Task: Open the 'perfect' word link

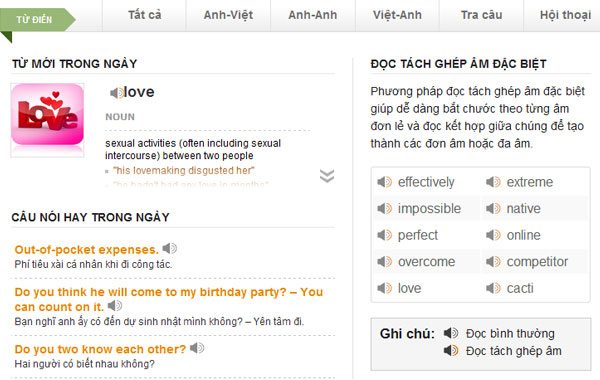Action: click(417, 235)
